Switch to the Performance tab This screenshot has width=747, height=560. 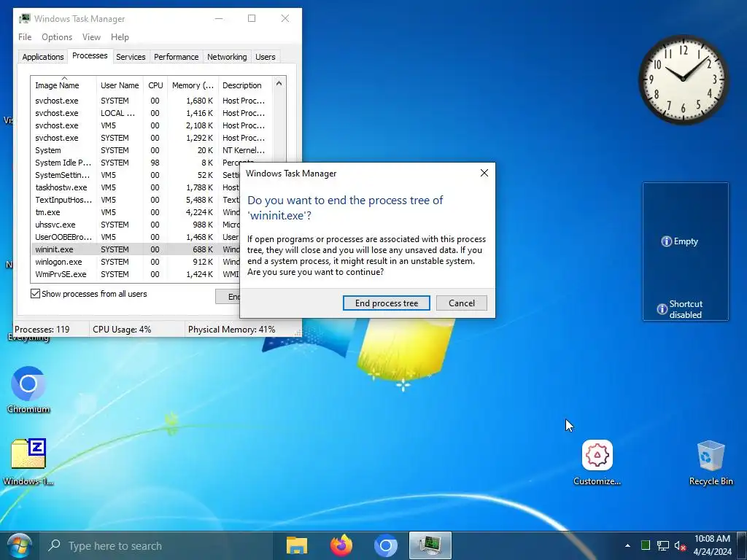(176, 57)
